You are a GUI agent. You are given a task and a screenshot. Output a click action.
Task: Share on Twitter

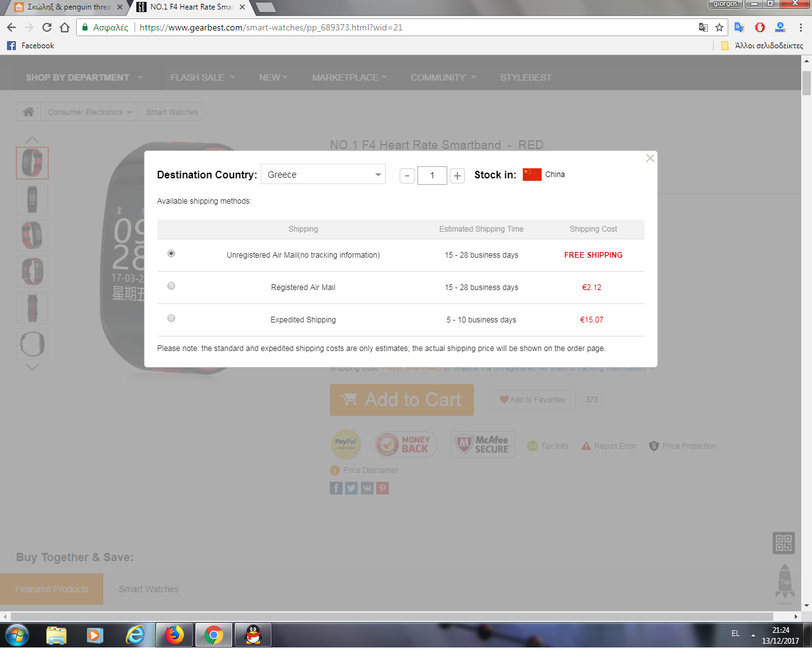(351, 488)
